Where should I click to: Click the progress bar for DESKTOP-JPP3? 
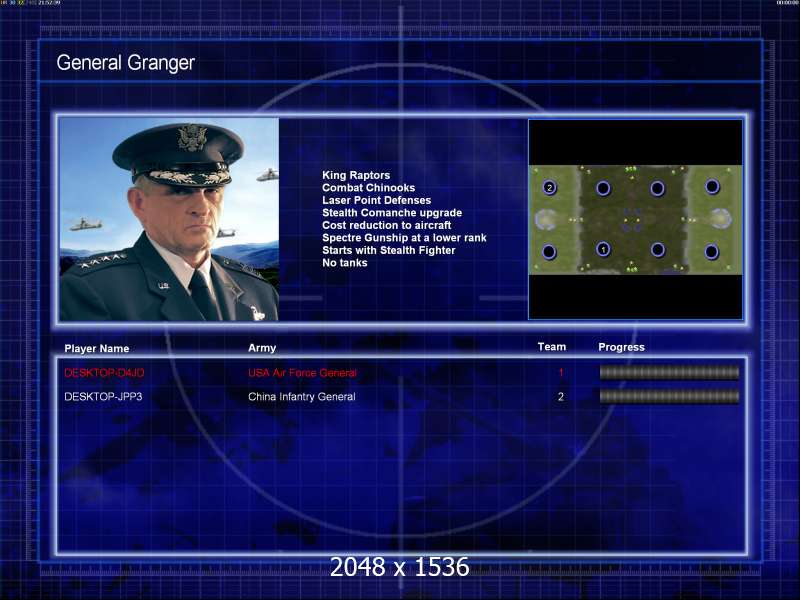(669, 396)
